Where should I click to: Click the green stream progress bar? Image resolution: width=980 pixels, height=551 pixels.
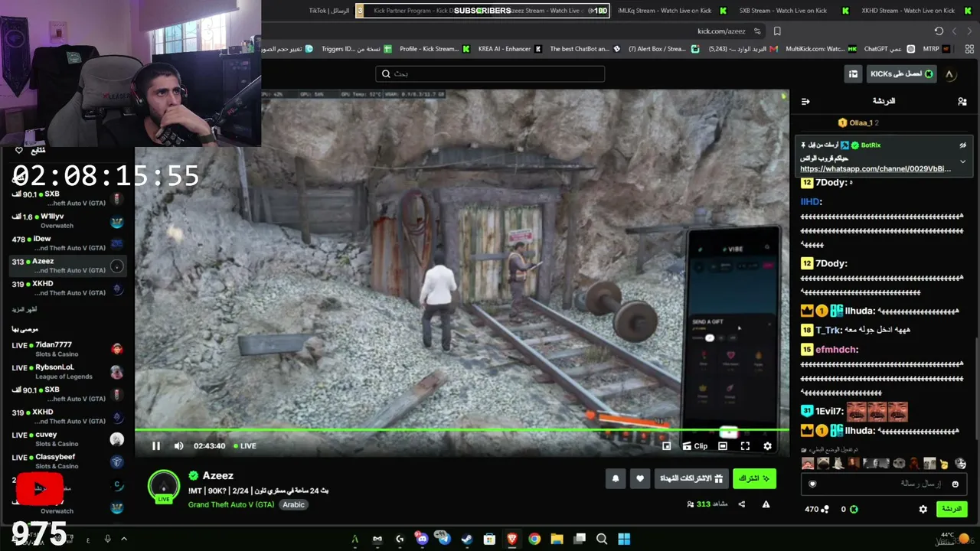462,431
